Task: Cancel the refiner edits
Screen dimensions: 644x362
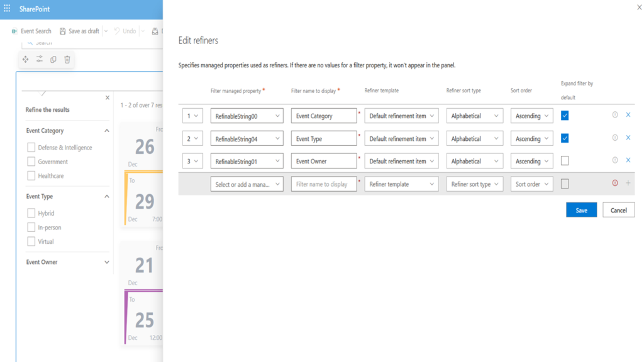Action: click(x=618, y=210)
